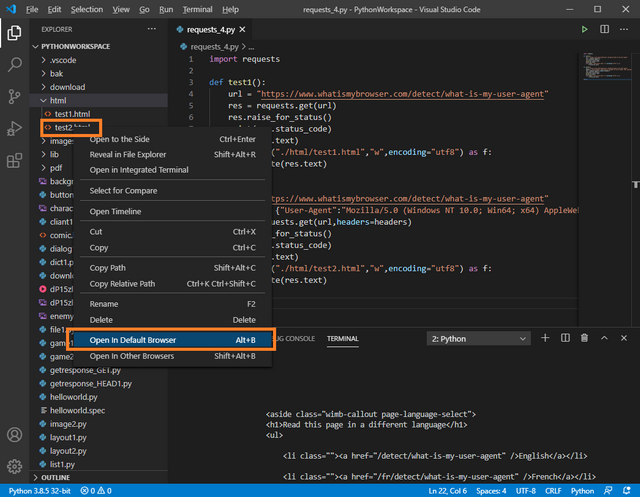Create a new terminal with plus icon
The width and height of the screenshot is (640, 497).
pyautogui.click(x=545, y=338)
